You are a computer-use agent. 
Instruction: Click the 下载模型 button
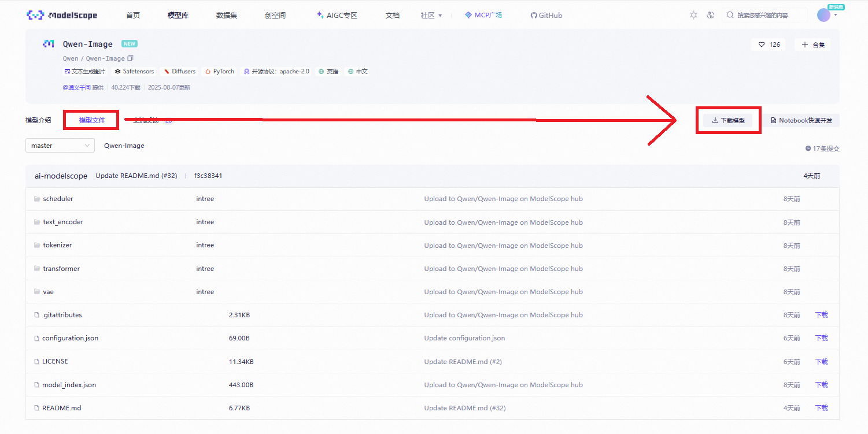(x=728, y=120)
